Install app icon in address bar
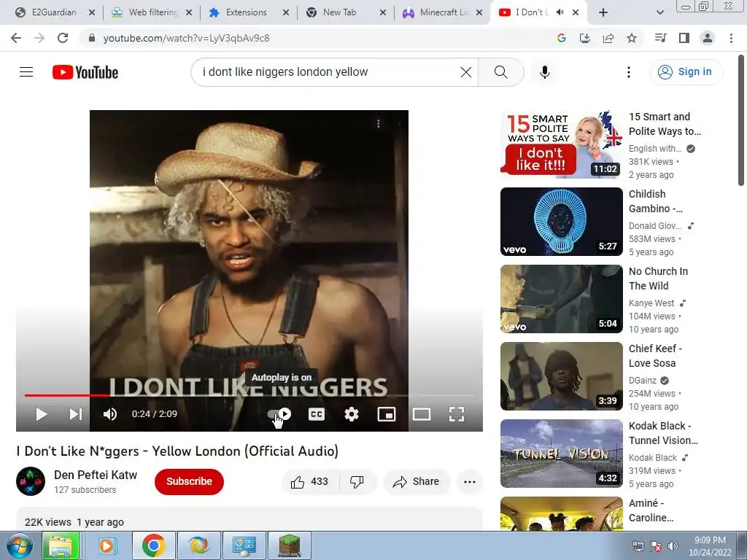Screen dimensions: 747x560 pyautogui.click(x=584, y=38)
